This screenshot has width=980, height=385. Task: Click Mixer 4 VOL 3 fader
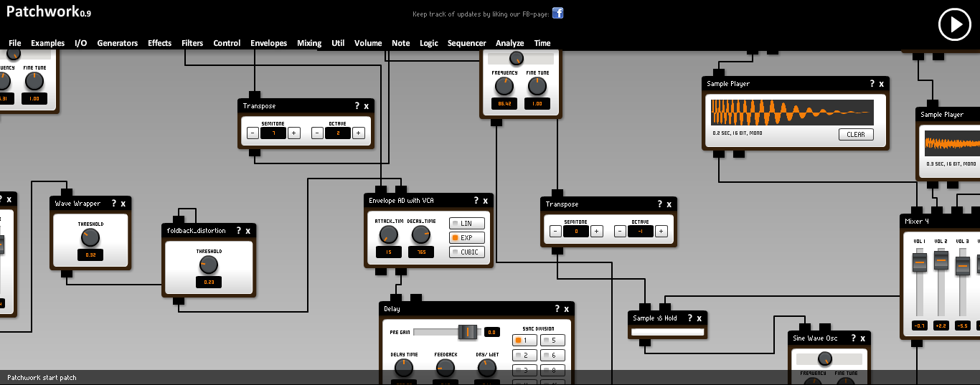pos(963,265)
